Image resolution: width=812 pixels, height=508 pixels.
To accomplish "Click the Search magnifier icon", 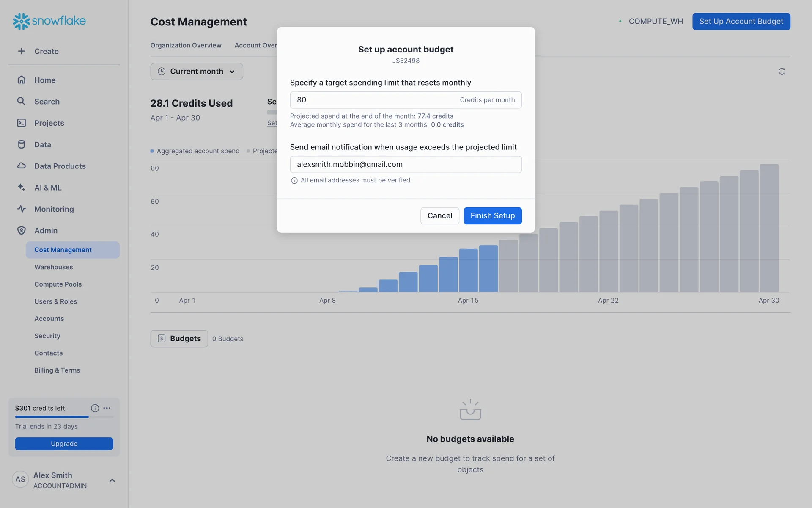I will coord(21,101).
